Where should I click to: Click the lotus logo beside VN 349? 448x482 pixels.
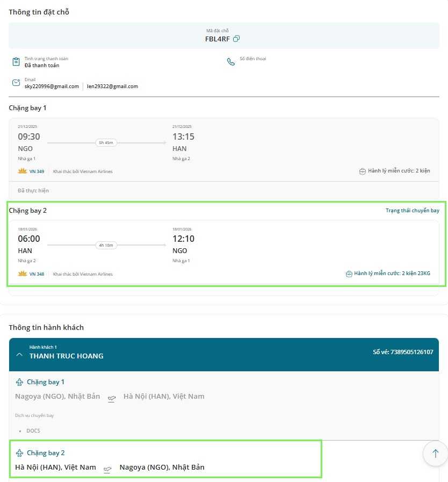23,171
